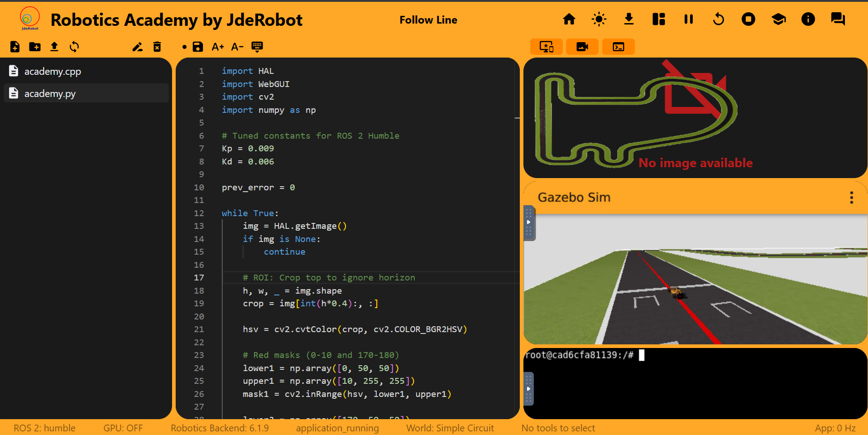Reset the simulation with the reload icon
This screenshot has width=868, height=435.
pyautogui.click(x=719, y=19)
